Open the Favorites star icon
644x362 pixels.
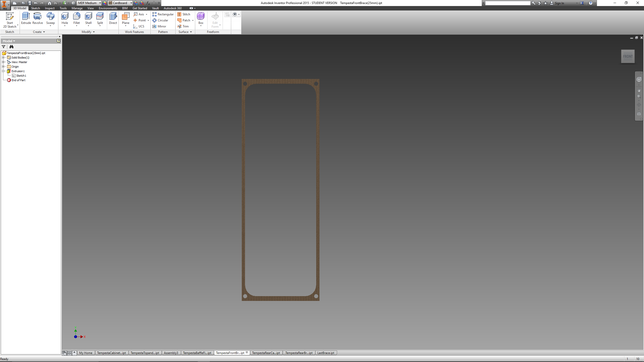pyautogui.click(x=545, y=3)
